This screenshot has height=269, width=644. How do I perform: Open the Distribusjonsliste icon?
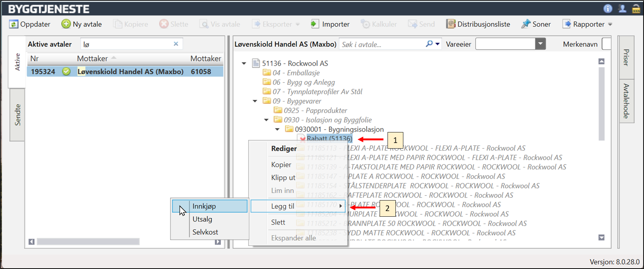450,24
